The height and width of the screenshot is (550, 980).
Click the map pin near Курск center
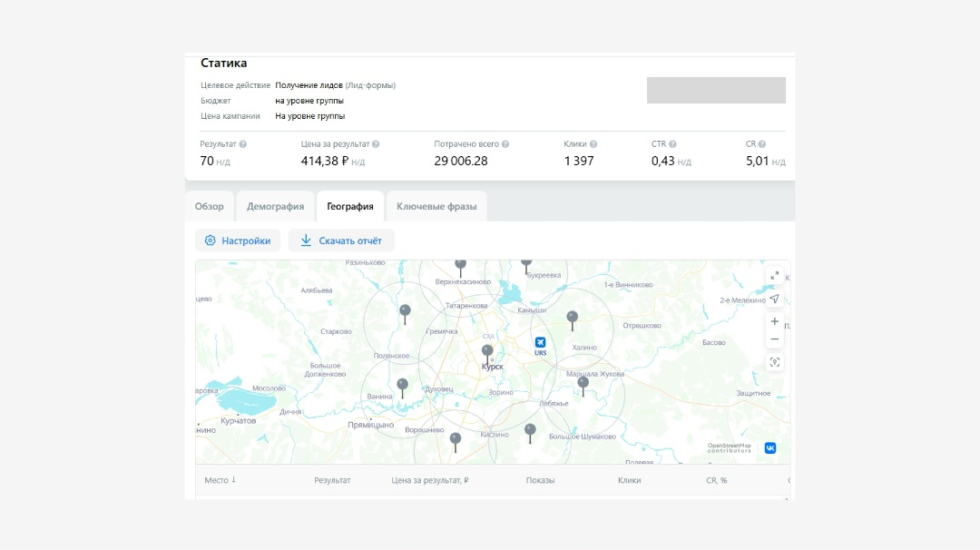pos(487,352)
